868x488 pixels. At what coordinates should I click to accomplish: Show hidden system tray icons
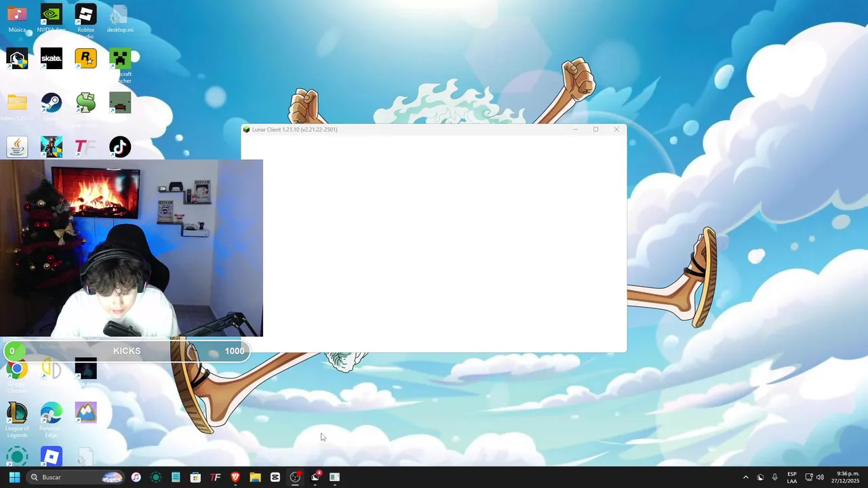[745, 477]
